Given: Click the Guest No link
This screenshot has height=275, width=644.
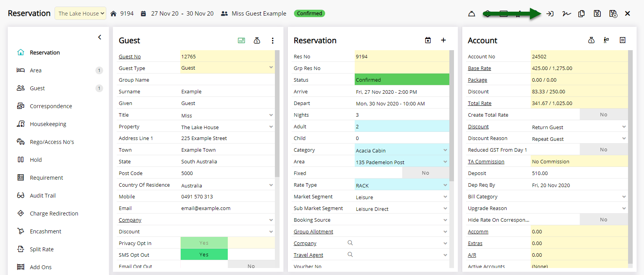Looking at the screenshot, I should point(130,56).
